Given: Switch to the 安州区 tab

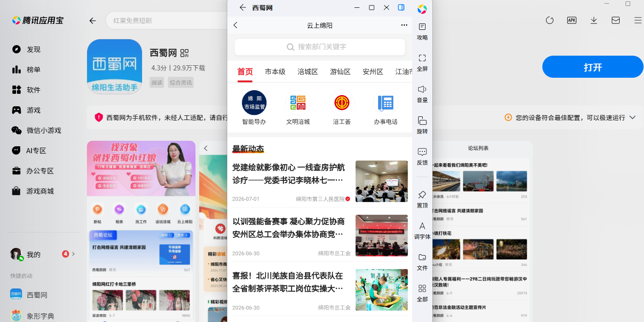Looking at the screenshot, I should tap(373, 72).
